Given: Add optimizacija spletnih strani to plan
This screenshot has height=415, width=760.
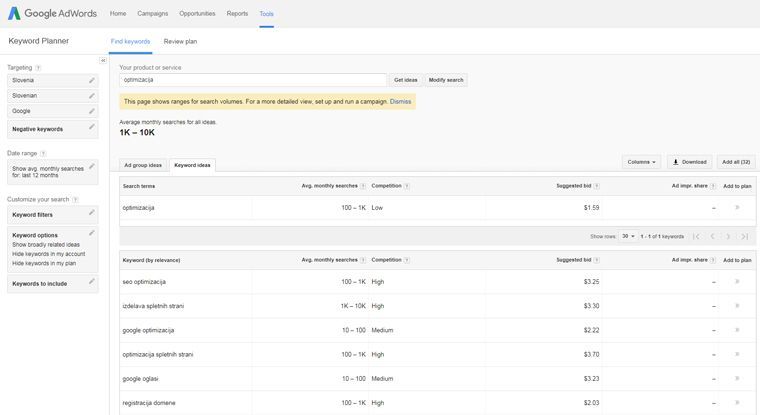Looking at the screenshot, I should [x=737, y=354].
